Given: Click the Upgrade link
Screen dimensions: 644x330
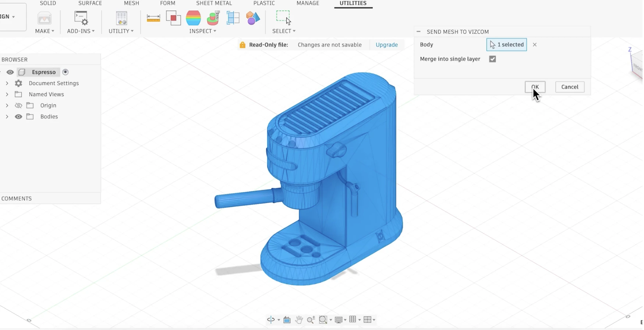Looking at the screenshot, I should (387, 45).
